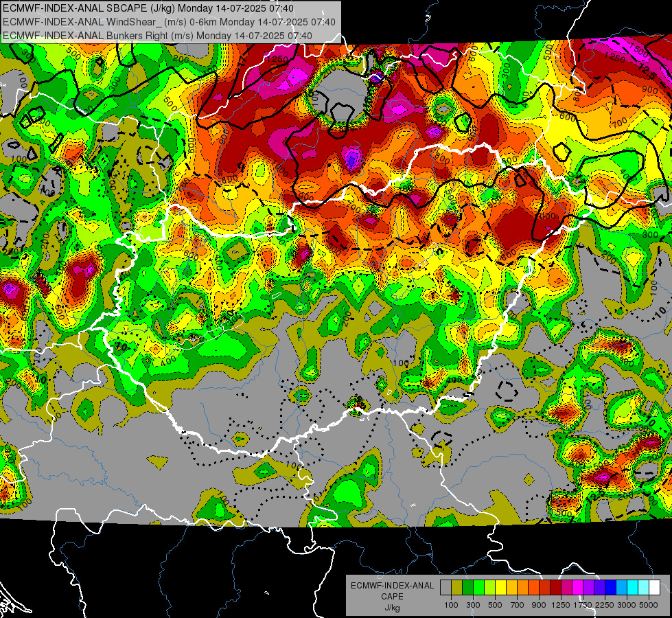Click the Bunkers Right (m/s) title line
Viewport: 672px width, 618px height.
click(157, 36)
